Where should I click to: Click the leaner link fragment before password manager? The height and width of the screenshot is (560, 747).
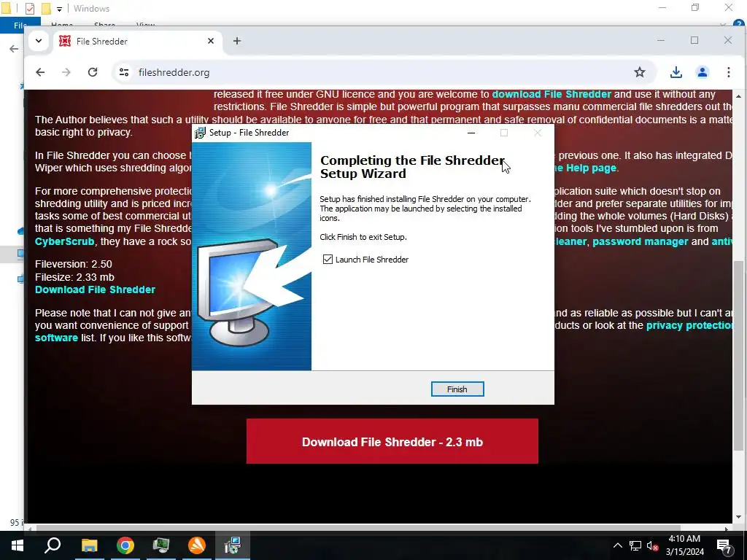(570, 241)
